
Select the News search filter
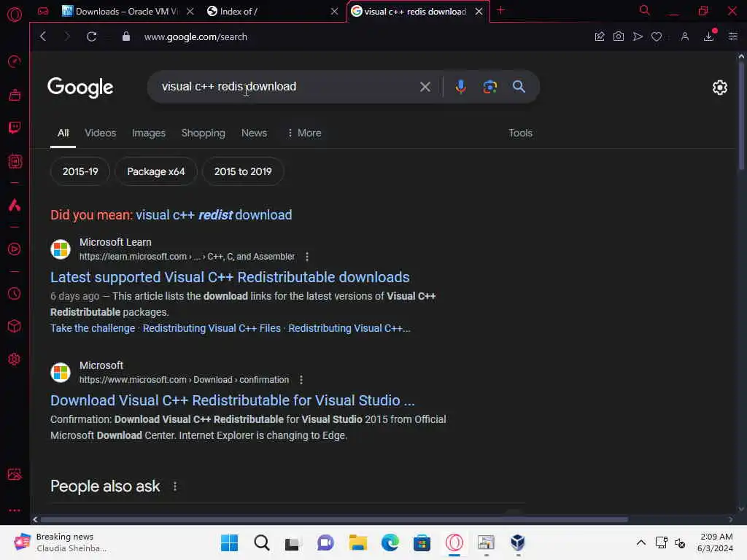[254, 133]
